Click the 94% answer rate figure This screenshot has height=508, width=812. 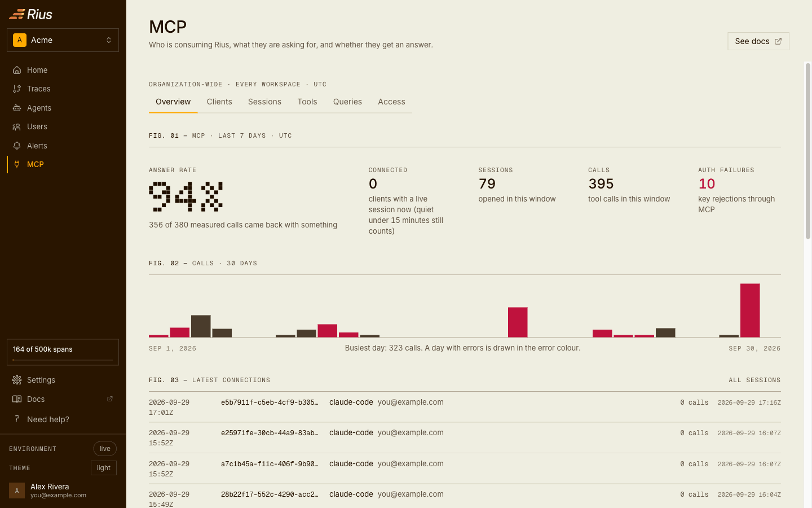(x=186, y=196)
